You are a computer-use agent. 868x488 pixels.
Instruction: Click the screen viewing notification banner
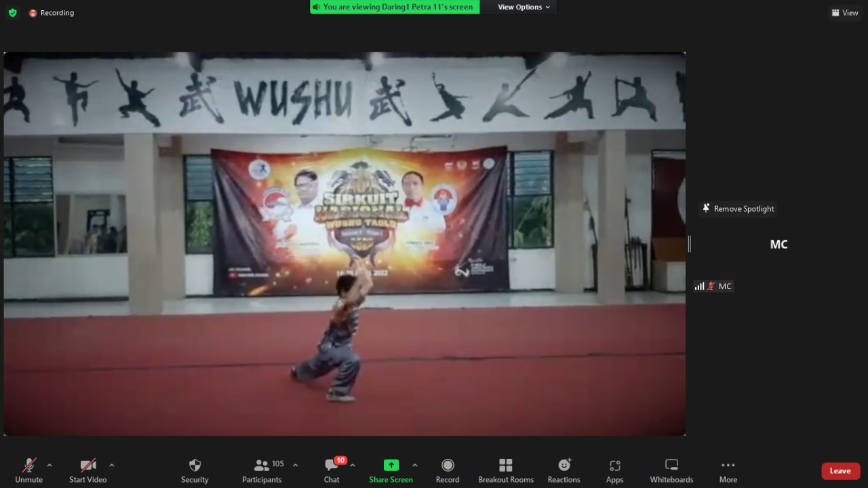[x=395, y=7]
